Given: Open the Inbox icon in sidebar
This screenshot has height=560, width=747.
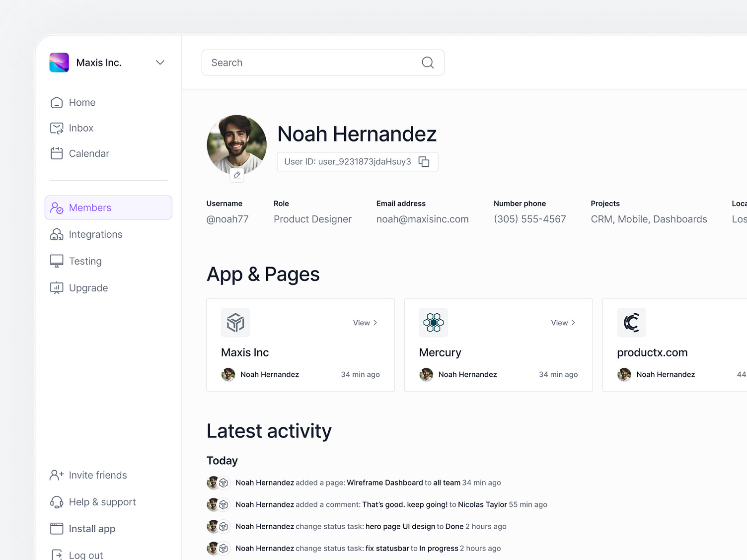Looking at the screenshot, I should tap(57, 128).
